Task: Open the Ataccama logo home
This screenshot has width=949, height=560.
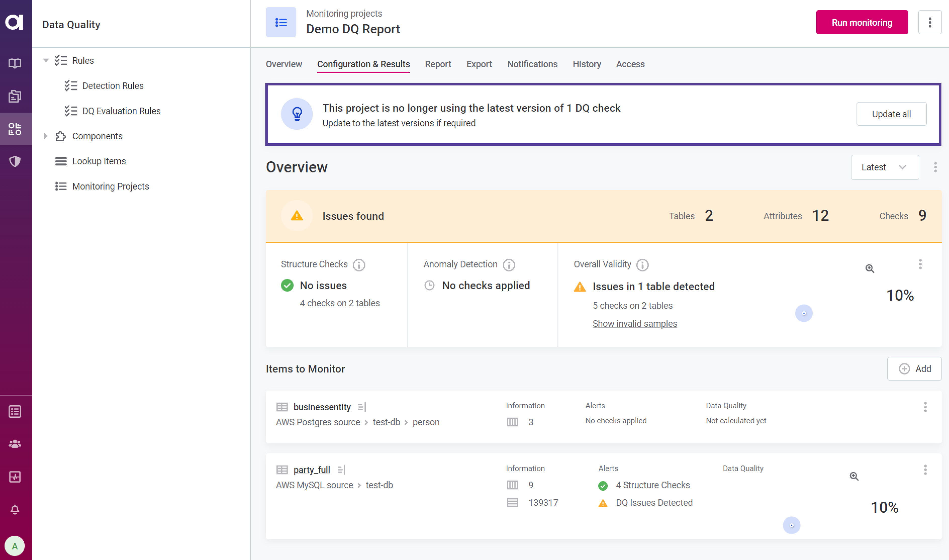Action: 14,22
